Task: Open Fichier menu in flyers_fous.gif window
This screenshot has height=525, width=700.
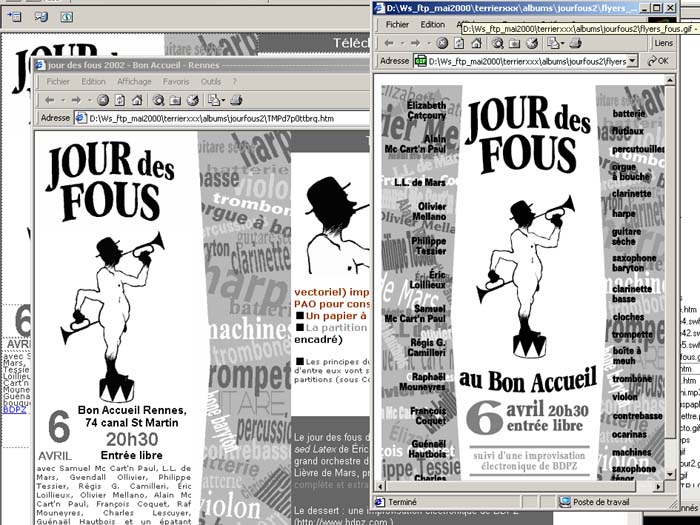Action: pyautogui.click(x=397, y=25)
